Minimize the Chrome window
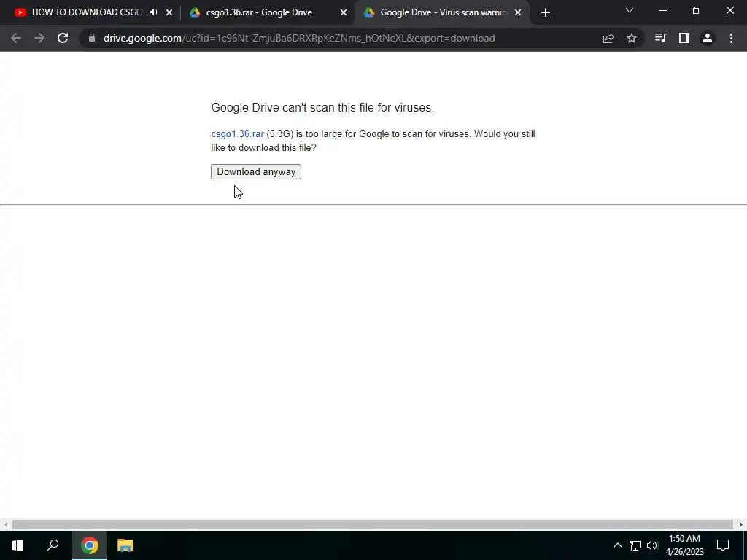Screen dimensions: 747x560 coord(662,10)
